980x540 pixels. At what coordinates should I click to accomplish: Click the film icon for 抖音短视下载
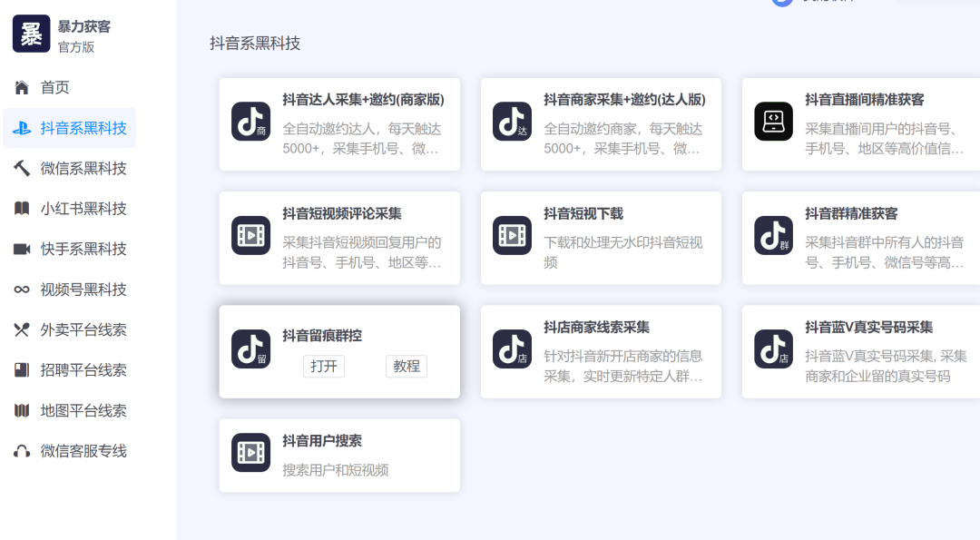click(x=512, y=235)
